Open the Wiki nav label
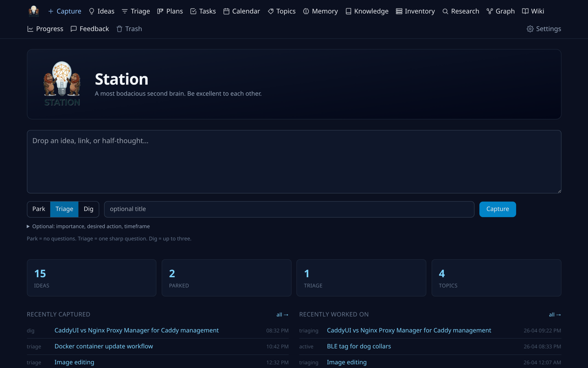The image size is (588, 368). 537,11
